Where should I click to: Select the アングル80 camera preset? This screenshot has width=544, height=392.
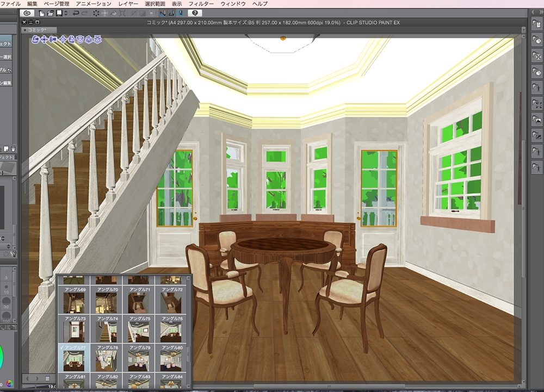pyautogui.click(x=171, y=358)
